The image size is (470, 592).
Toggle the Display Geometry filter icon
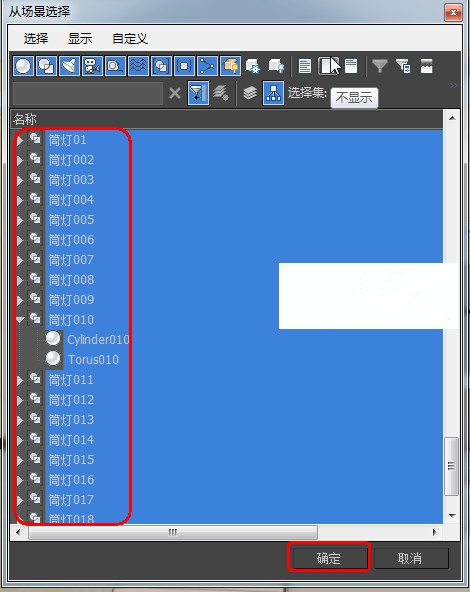[x=23, y=66]
